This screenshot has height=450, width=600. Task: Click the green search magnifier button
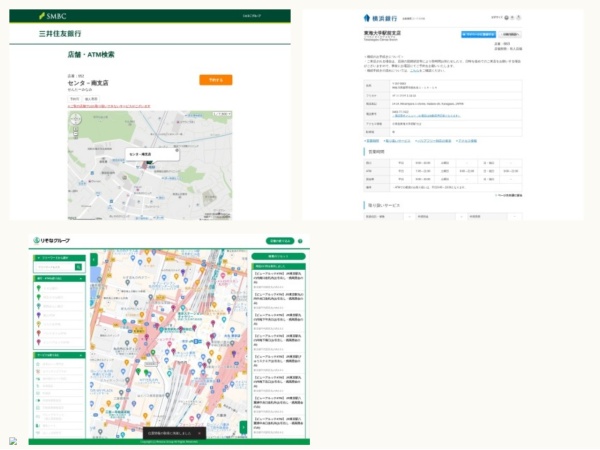pos(78,267)
